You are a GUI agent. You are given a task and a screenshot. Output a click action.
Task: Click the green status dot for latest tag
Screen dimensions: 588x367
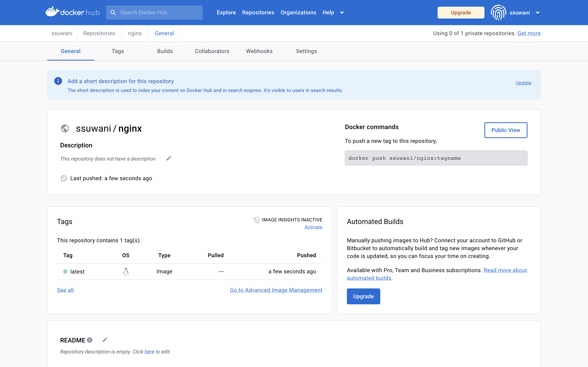pyautogui.click(x=65, y=271)
